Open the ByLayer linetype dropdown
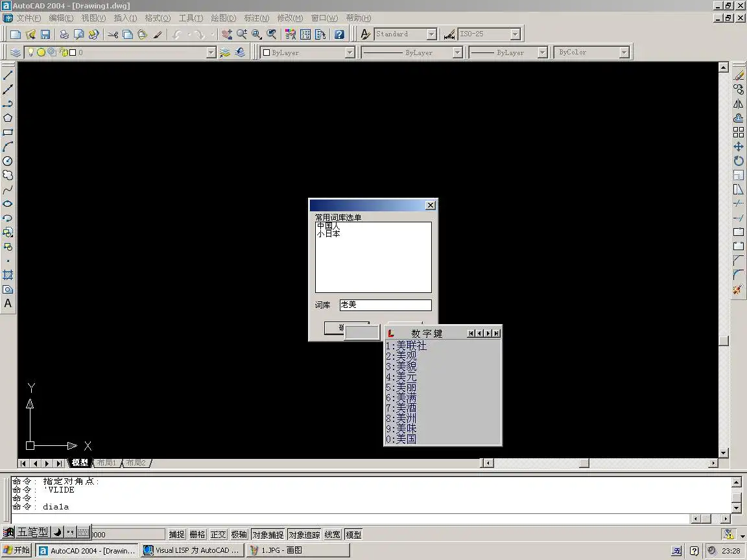Screen dimensions: 747x560 (x=457, y=53)
